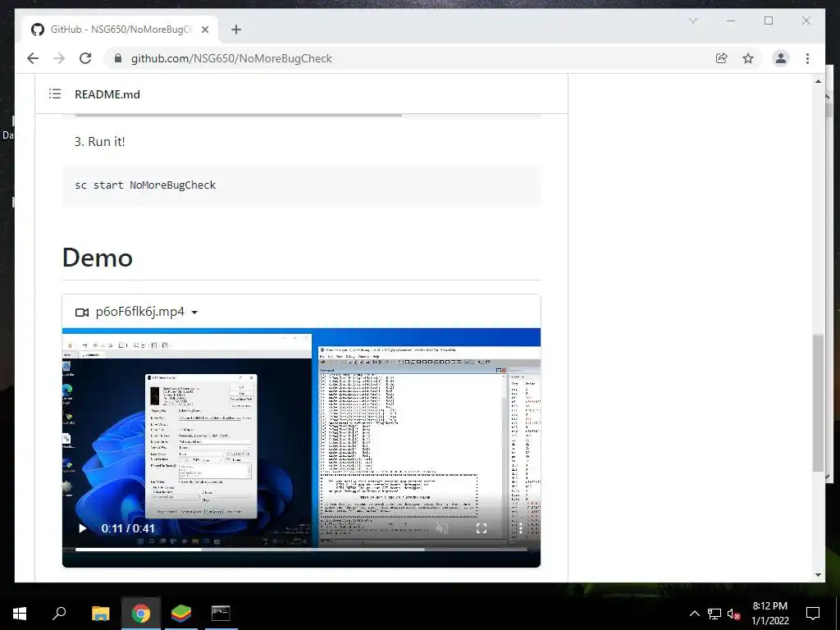Screen dimensions: 840x630
Task: Open File Explorer from the taskbar
Action: pyautogui.click(x=100, y=613)
